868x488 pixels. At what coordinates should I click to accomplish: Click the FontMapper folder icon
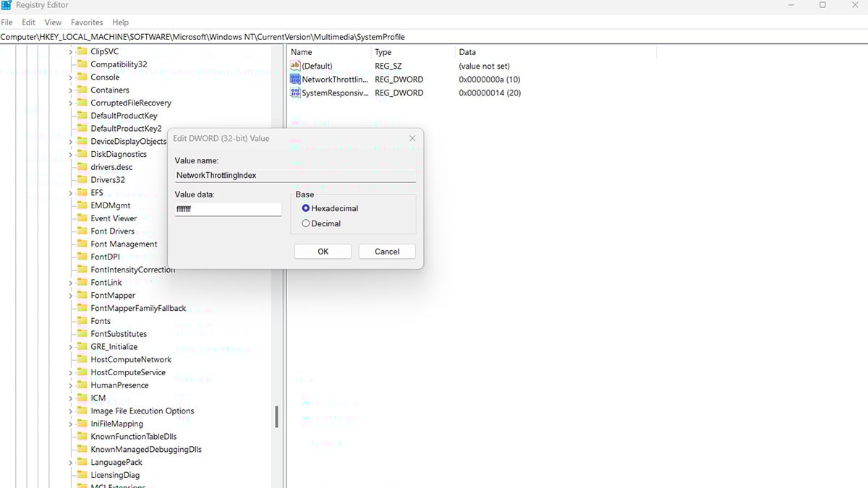tap(82, 296)
